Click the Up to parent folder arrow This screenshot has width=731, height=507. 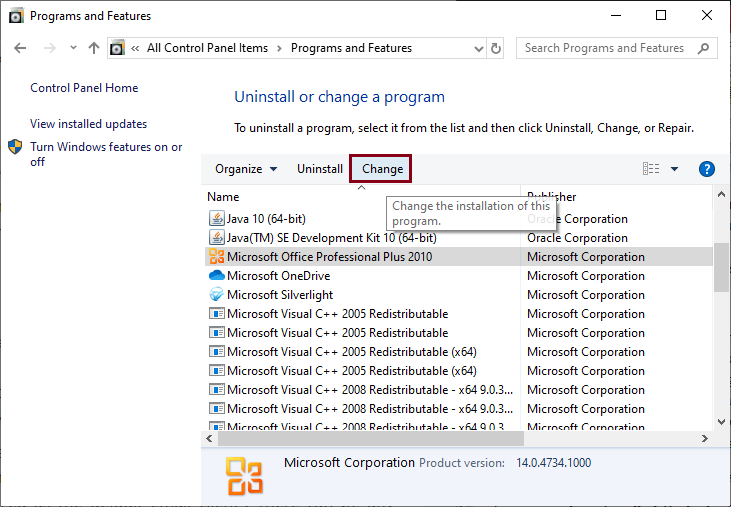(94, 48)
